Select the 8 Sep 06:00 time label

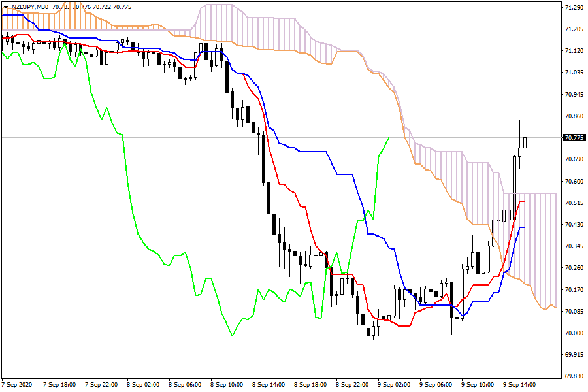[186, 385]
